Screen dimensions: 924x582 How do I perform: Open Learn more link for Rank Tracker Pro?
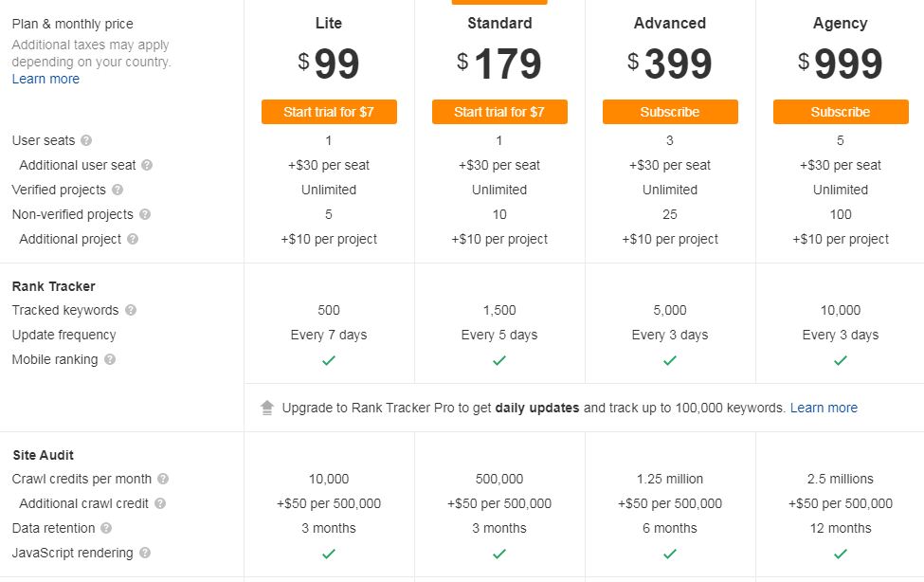tap(824, 408)
